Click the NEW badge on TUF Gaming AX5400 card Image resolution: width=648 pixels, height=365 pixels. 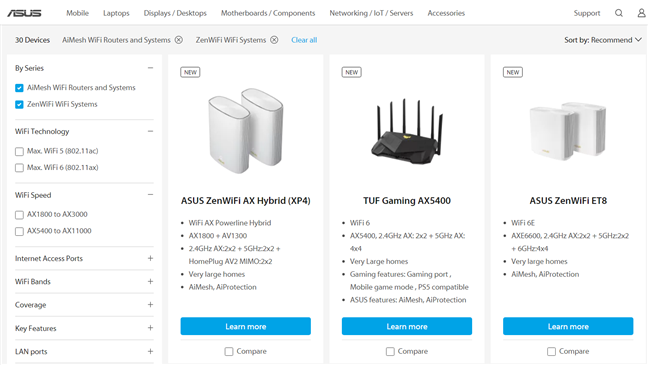351,72
